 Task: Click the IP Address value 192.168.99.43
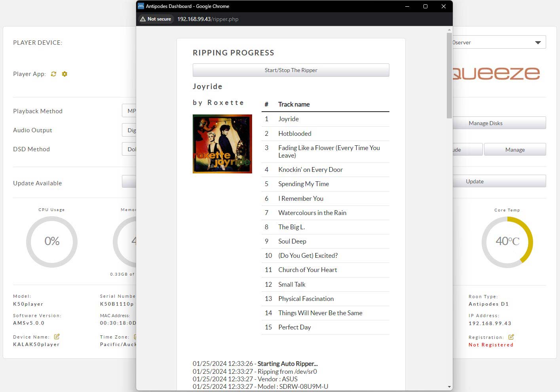(x=490, y=323)
